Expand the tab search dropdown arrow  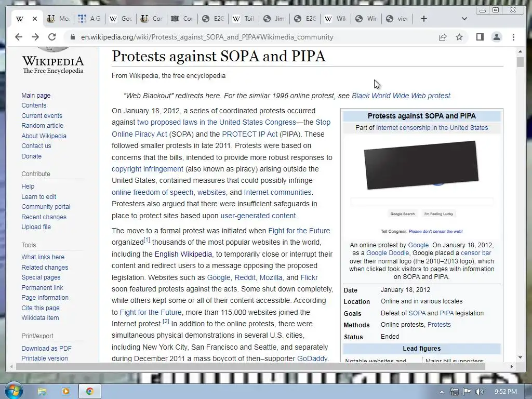click(x=464, y=19)
